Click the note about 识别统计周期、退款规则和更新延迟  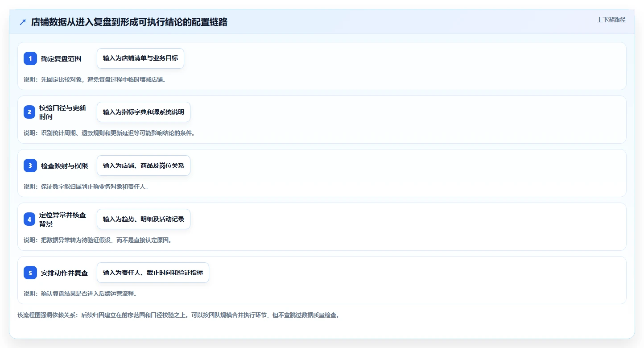(109, 133)
